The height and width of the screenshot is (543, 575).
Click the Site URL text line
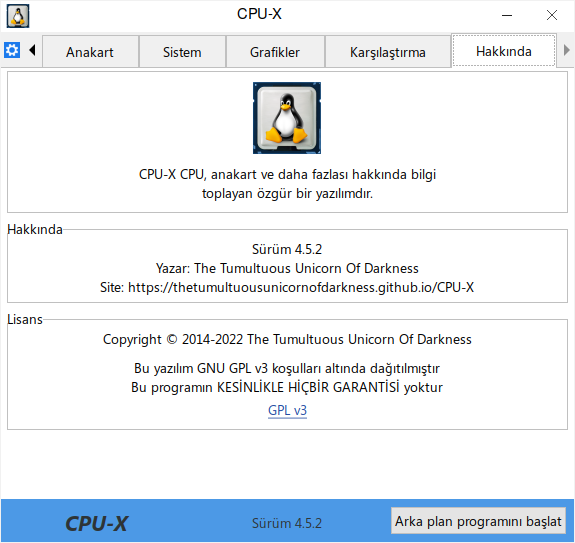coord(287,287)
